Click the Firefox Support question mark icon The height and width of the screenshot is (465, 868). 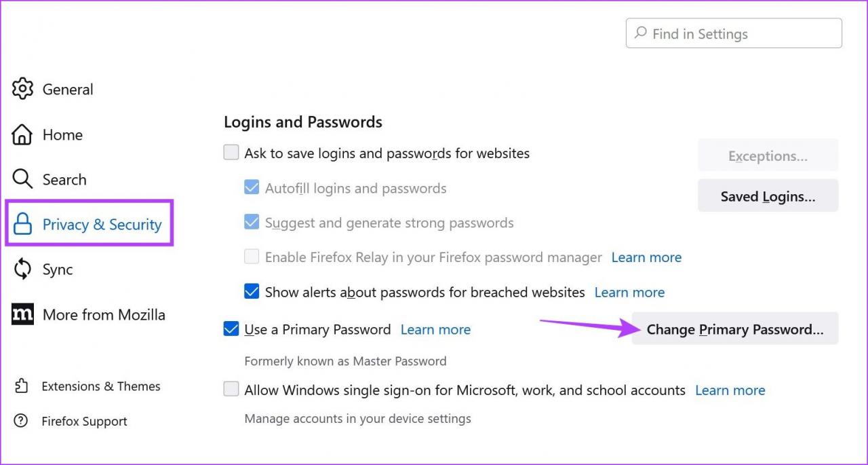coord(22,422)
